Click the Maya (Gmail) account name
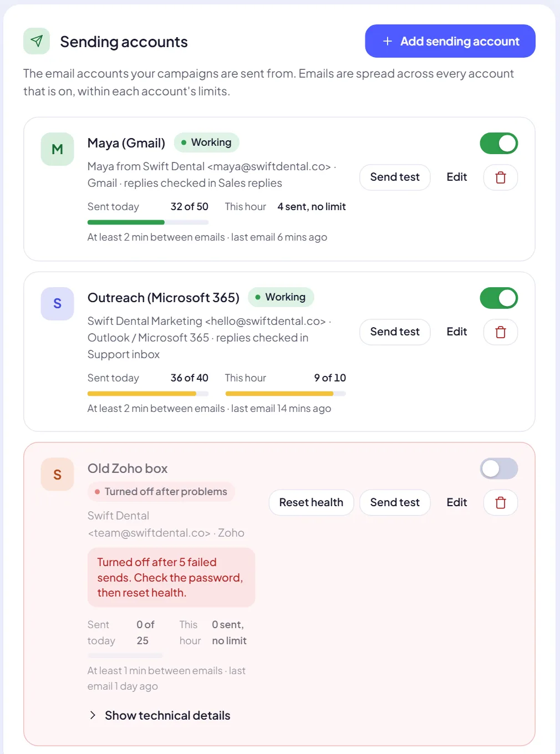 126,143
